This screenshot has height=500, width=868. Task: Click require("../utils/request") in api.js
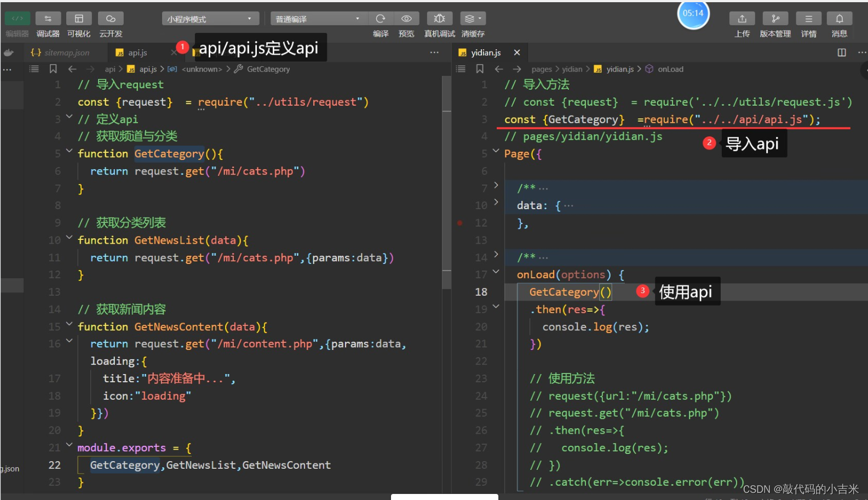283,102
